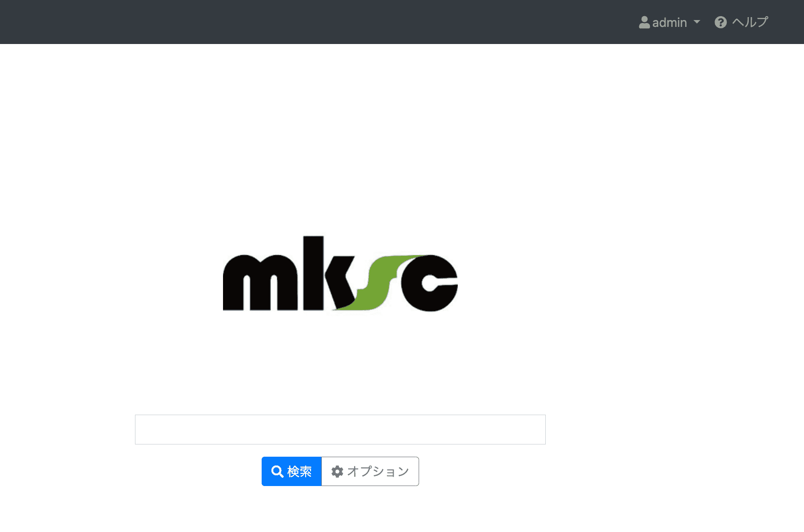804x532 pixels.
Task: Open the オプション button text
Action: pyautogui.click(x=378, y=471)
